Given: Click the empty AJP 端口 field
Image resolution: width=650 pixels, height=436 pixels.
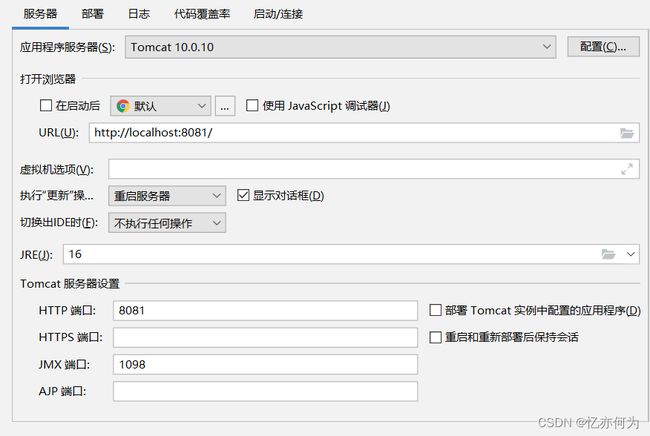Looking at the screenshot, I should [265, 391].
